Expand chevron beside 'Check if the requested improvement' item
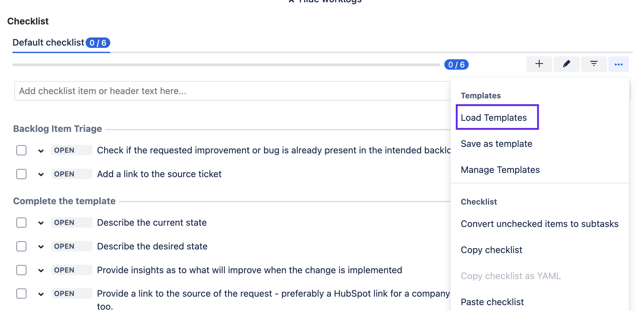The image size is (644, 311). (41, 150)
